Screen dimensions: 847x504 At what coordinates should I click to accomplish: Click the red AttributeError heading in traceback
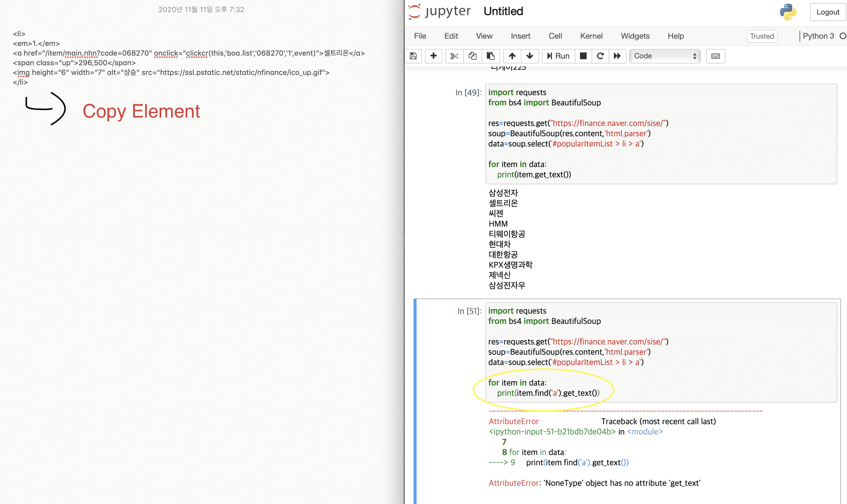(x=513, y=422)
